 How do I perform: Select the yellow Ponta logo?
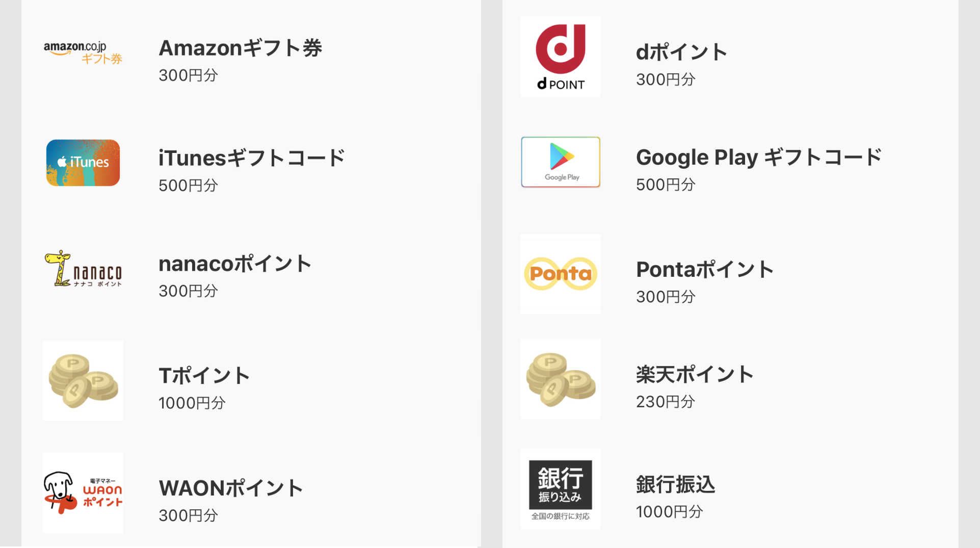(561, 274)
